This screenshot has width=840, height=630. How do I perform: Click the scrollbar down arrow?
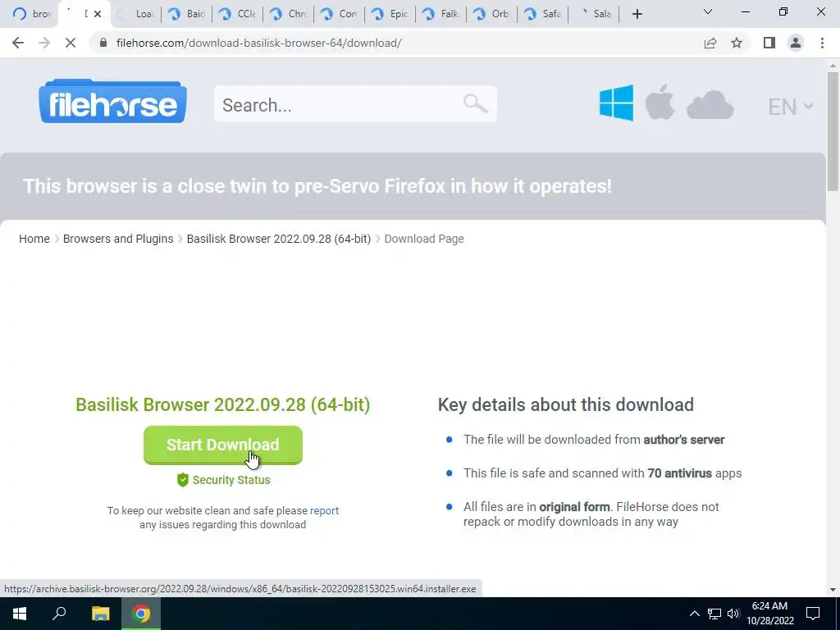(x=833, y=589)
